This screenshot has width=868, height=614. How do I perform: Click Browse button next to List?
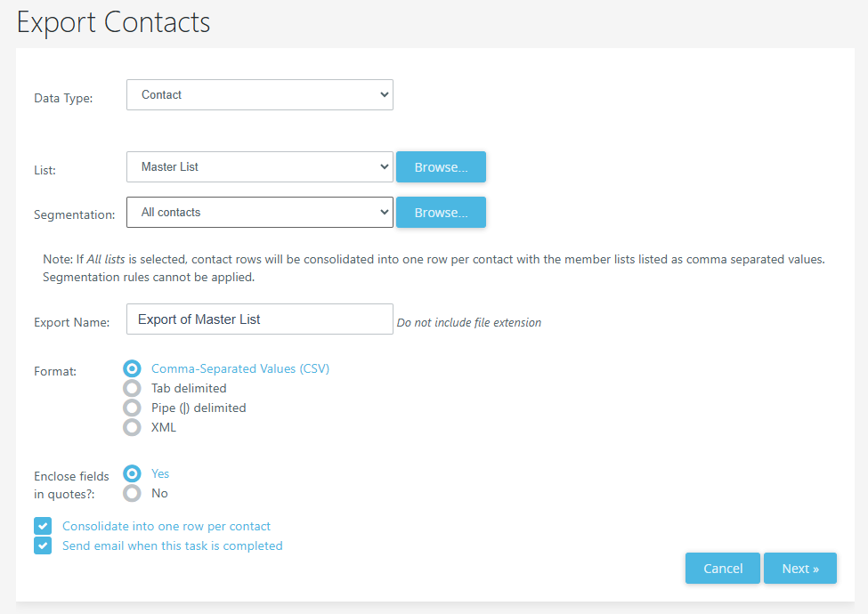point(441,166)
